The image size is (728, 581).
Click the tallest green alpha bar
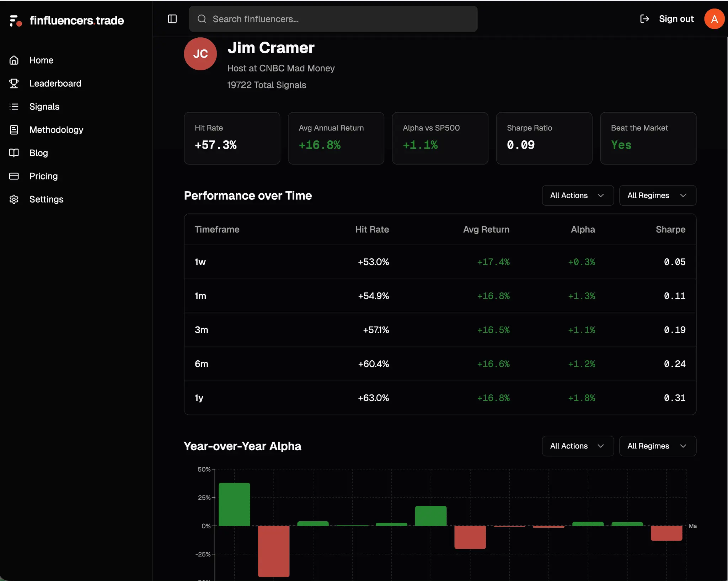(234, 504)
